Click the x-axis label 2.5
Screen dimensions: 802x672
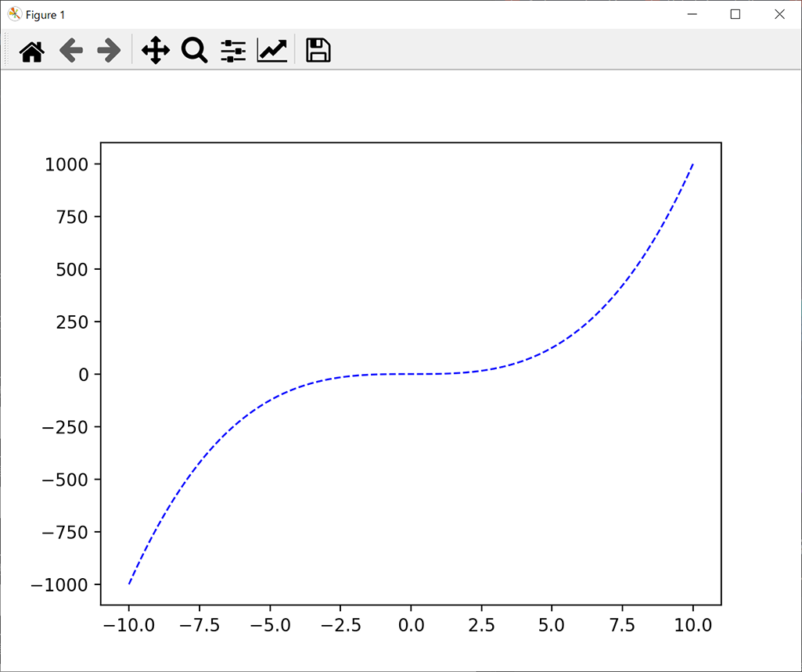pos(481,625)
